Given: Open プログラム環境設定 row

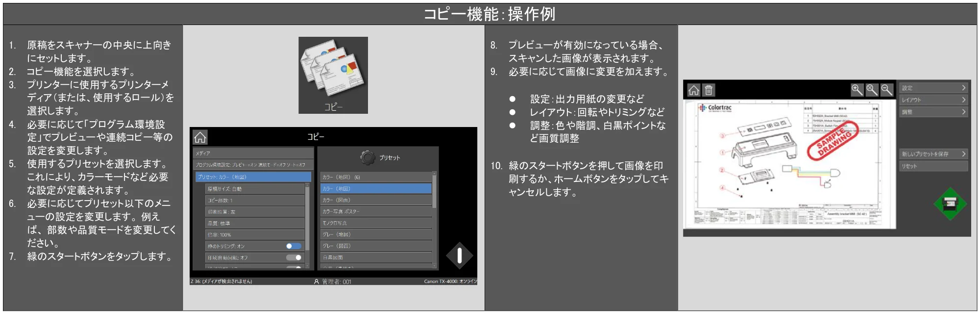Looking at the screenshot, I should 253,165.
